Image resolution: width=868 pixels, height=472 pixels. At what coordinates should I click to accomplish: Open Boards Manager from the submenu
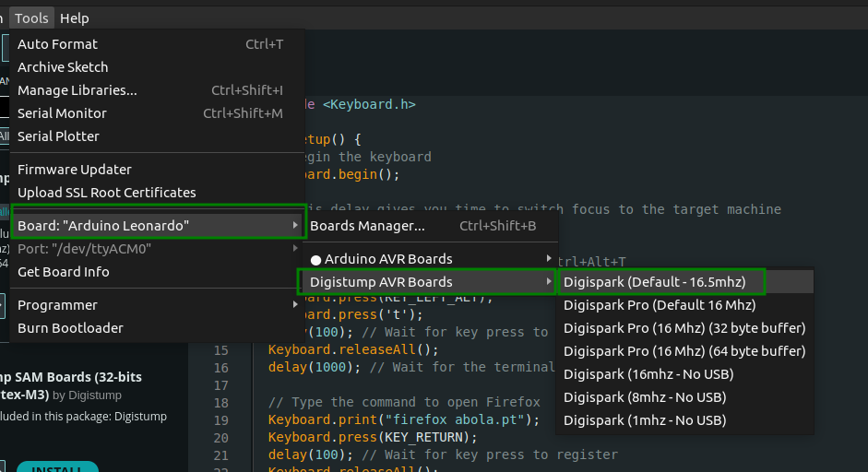[367, 226]
